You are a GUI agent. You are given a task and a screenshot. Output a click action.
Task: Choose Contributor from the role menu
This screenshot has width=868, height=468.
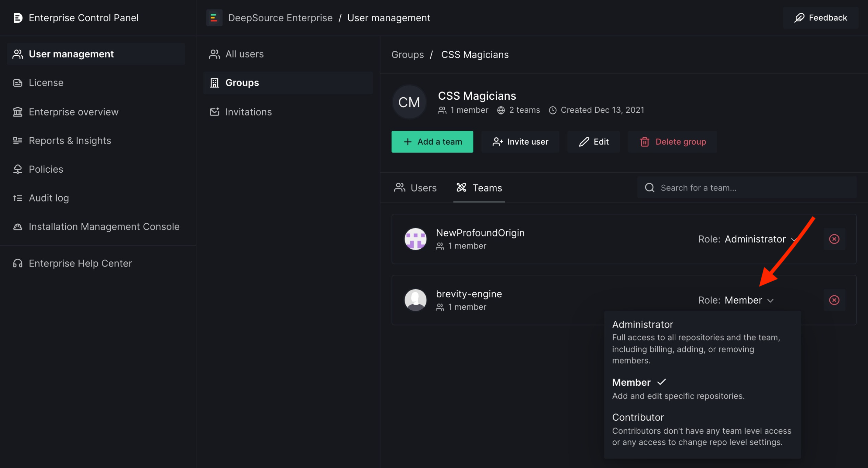638,417
